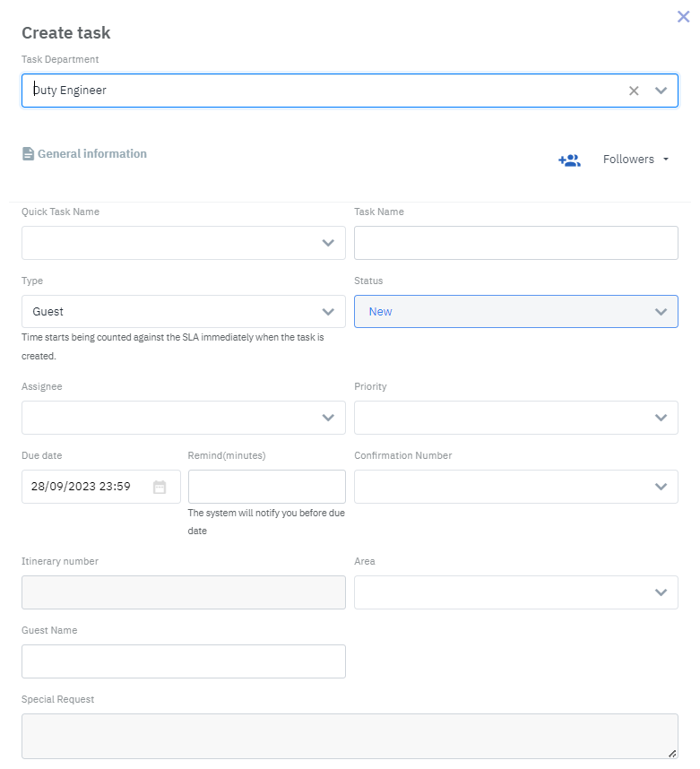Clear the Task Department selection

[634, 91]
